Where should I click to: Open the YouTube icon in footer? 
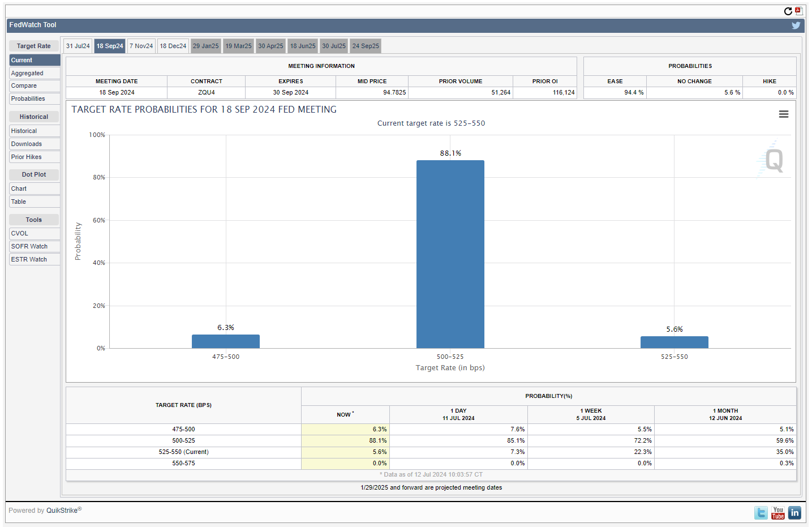pos(778,513)
